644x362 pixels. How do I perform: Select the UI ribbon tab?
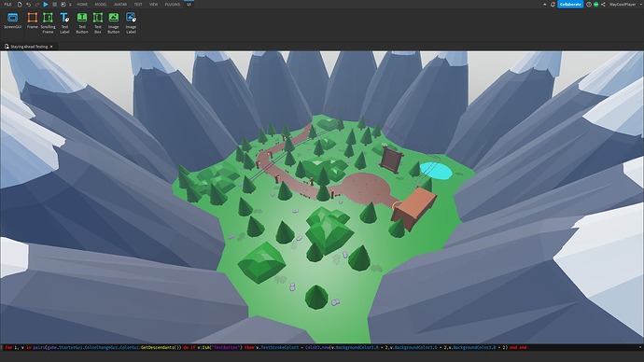(189, 4)
